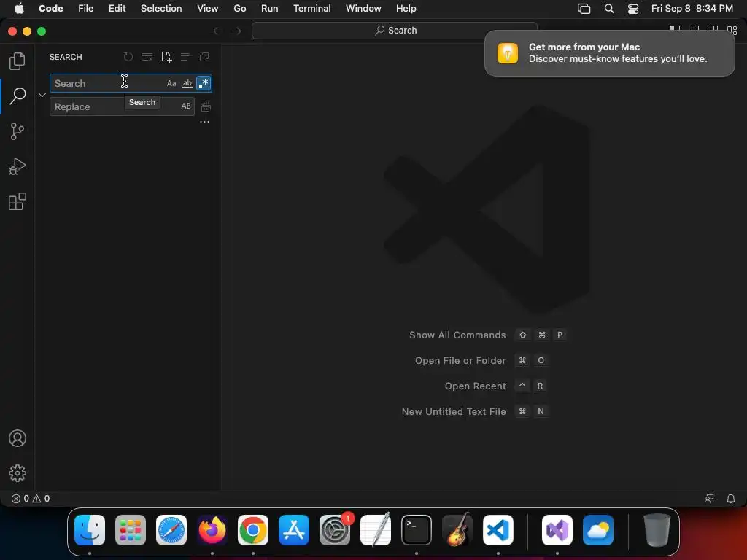The height and width of the screenshot is (560, 747).
Task: Open the Apple menu
Action: [x=19, y=9]
